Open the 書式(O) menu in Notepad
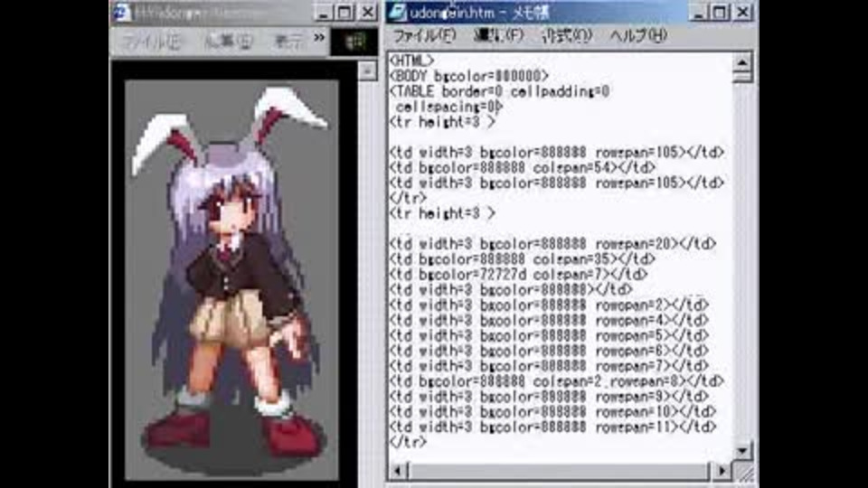Viewport: 868px width, 488px height. [x=566, y=36]
